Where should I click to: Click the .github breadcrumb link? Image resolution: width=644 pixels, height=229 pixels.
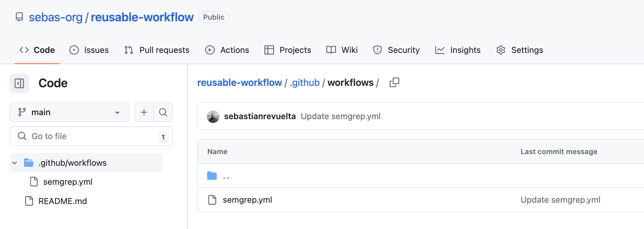click(x=305, y=83)
